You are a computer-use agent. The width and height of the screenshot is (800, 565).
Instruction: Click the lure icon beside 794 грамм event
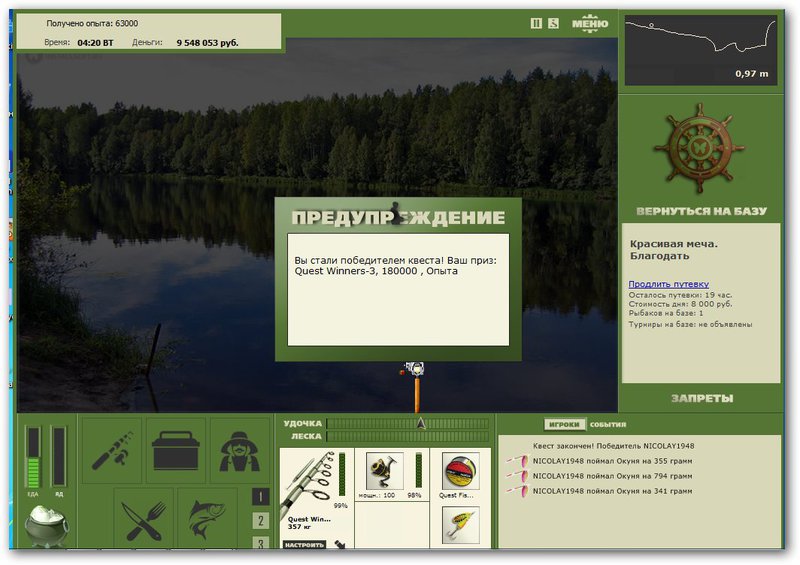tap(517, 475)
